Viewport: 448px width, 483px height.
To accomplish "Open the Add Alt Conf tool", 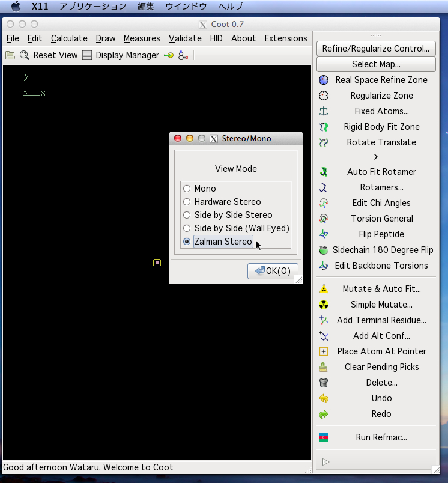I will pos(376,336).
